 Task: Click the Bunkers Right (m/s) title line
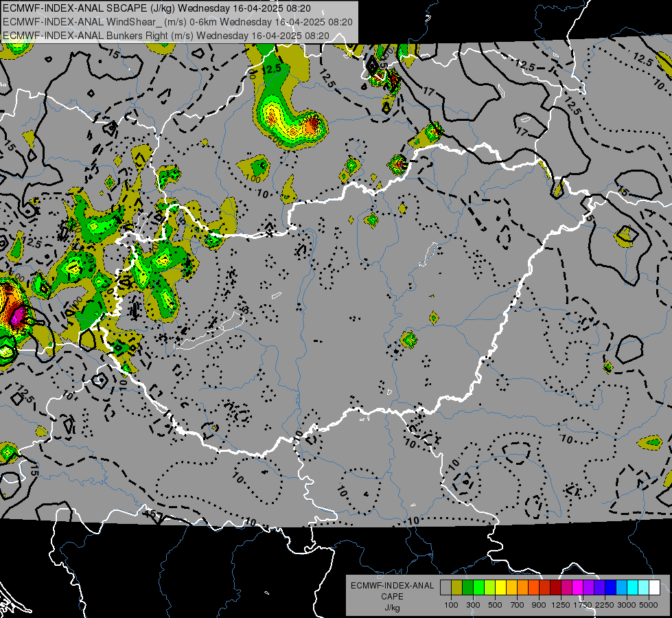click(166, 36)
